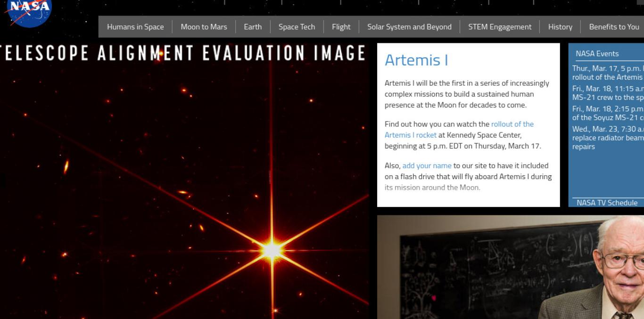
Task: Open the telescope alignment evaluation image
Action: coord(184,181)
